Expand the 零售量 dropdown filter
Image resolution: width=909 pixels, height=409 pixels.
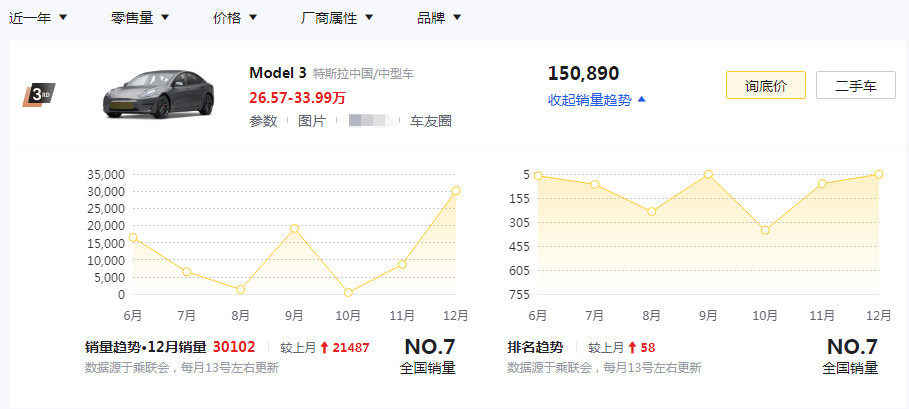coord(140,18)
